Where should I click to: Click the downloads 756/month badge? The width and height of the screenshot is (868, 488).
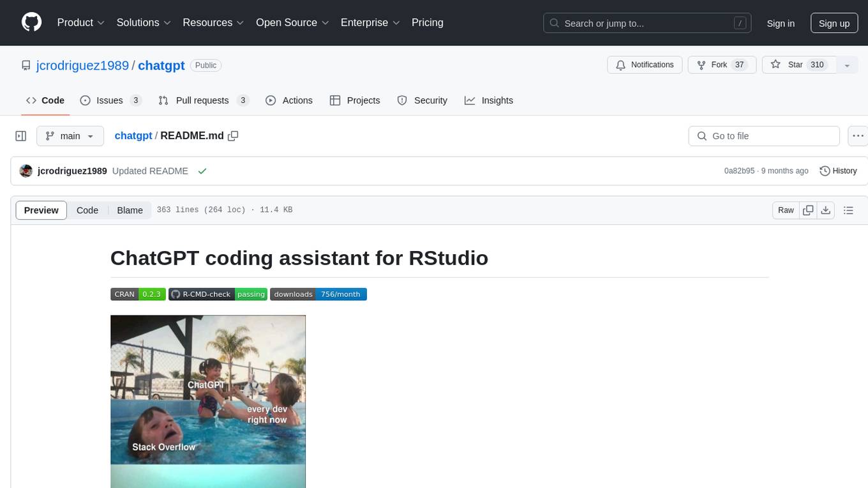pos(318,294)
